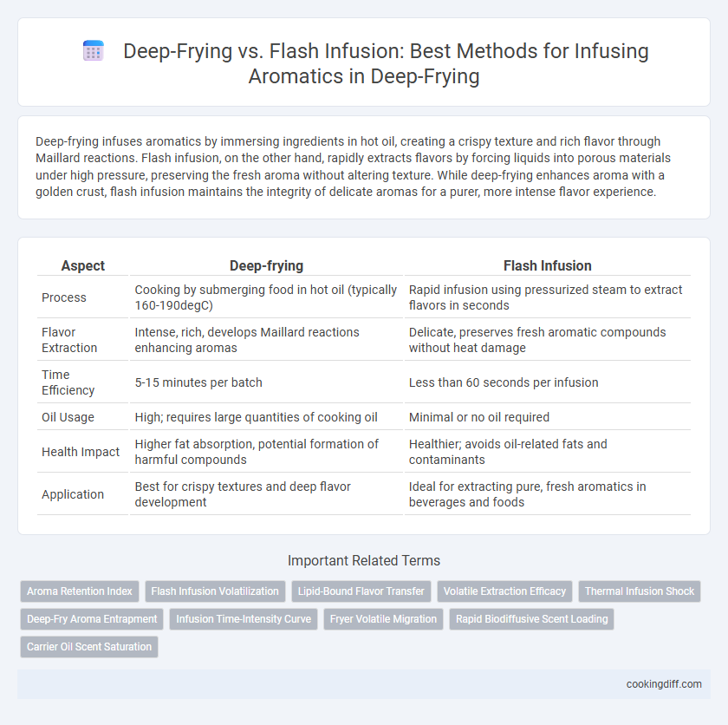Click the 'Higher fat absorption' cell
This screenshot has width=728, height=725.
tap(267, 452)
